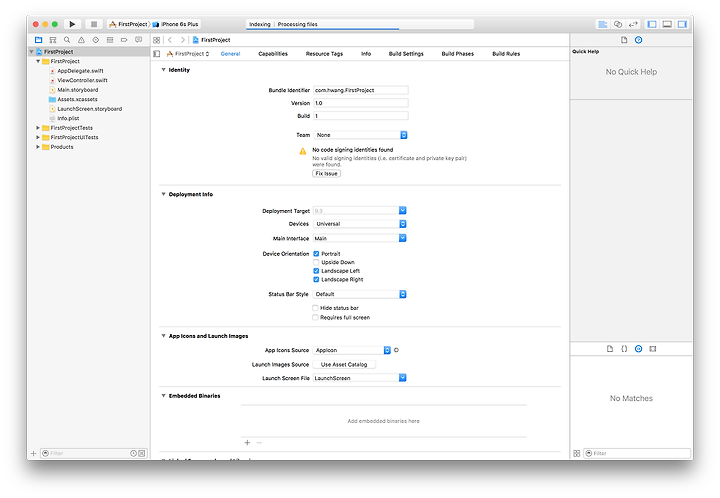Screen dimensions: 720x498
Task: Open the Object library
Action: 638,349
